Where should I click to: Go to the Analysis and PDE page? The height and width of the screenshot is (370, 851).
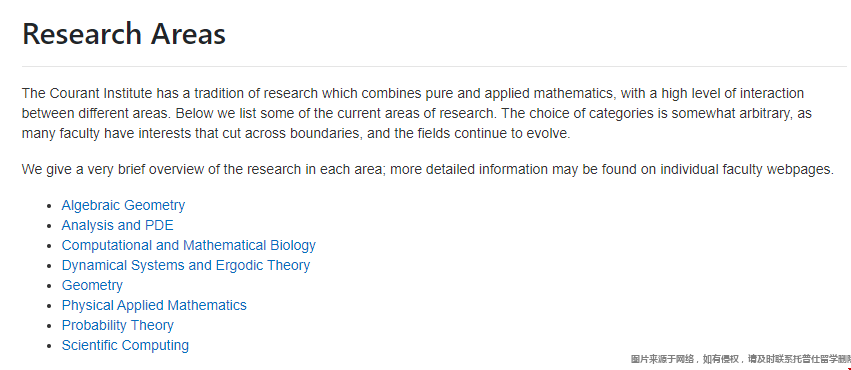click(117, 225)
